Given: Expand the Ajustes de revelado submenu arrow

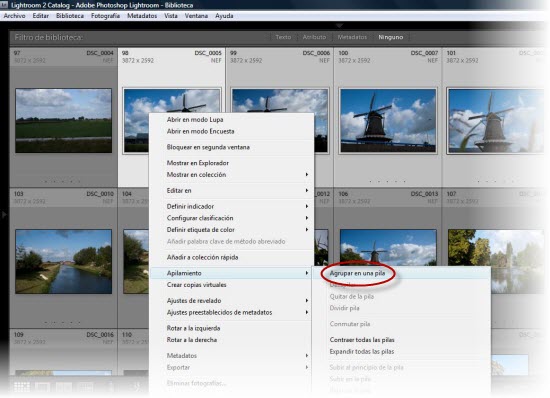Looking at the screenshot, I should coord(307,301).
